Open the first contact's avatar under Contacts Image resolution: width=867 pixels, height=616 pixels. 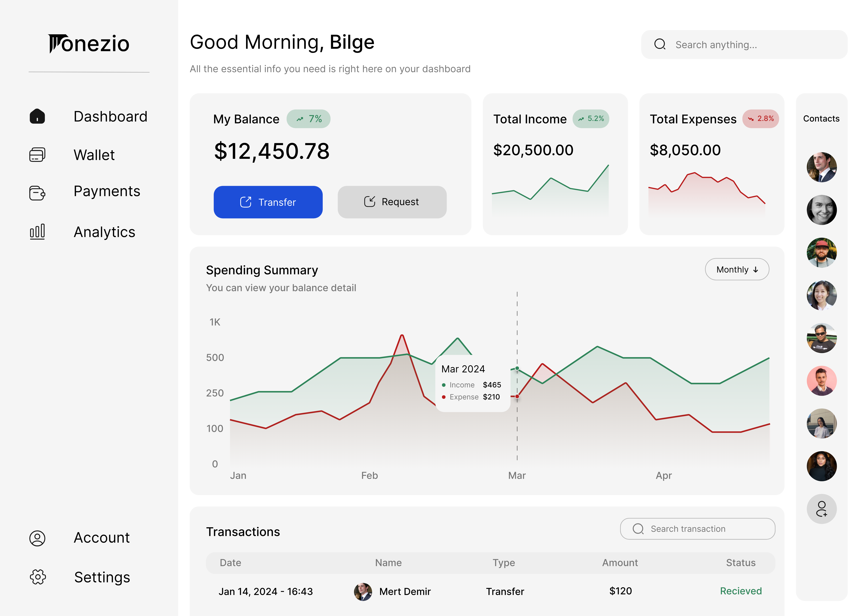pyautogui.click(x=822, y=167)
